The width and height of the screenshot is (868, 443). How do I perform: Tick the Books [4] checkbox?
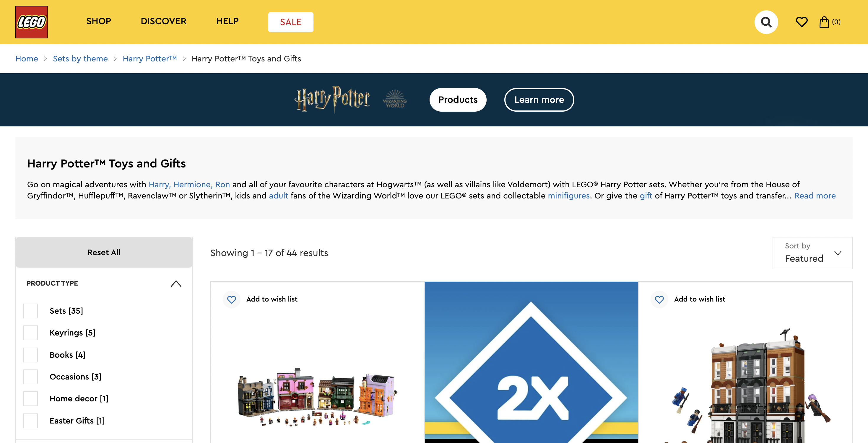30,355
